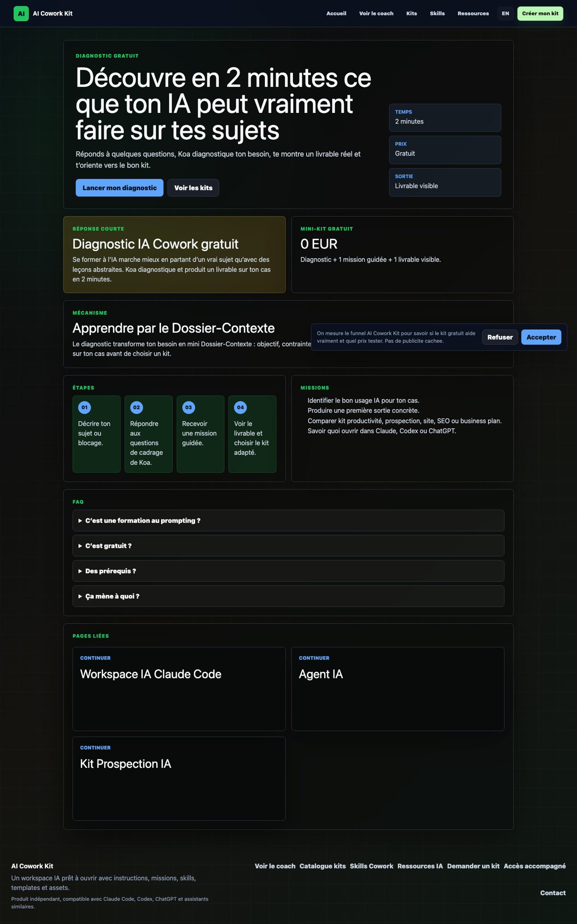Click the 'Diagnostic IA Cowork gratuit' heading
This screenshot has height=924, width=577.
(155, 244)
